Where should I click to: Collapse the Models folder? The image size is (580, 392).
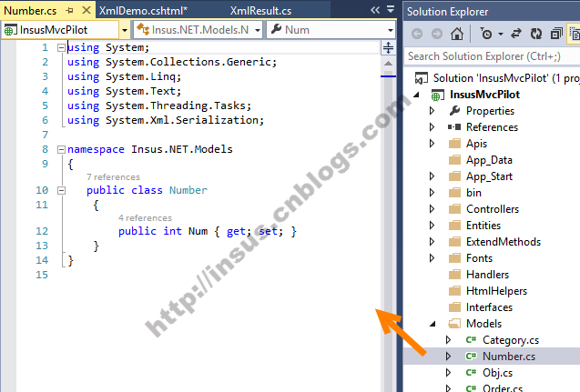pos(432,324)
